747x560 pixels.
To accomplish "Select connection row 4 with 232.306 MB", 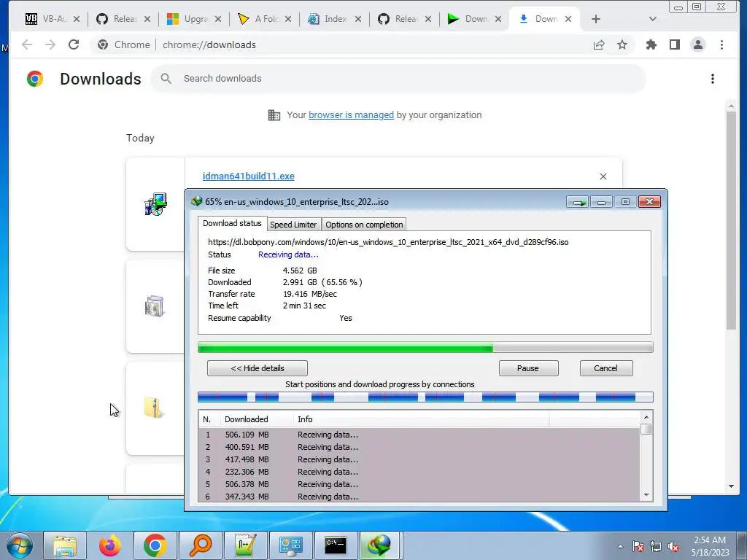I will [x=419, y=472].
